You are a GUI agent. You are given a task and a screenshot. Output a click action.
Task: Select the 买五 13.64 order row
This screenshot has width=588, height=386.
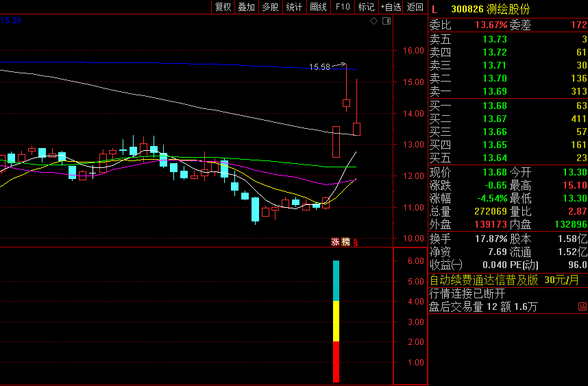[x=508, y=158]
